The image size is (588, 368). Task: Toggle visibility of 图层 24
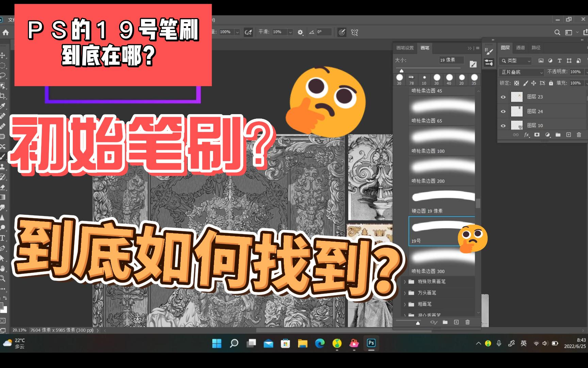(x=503, y=111)
